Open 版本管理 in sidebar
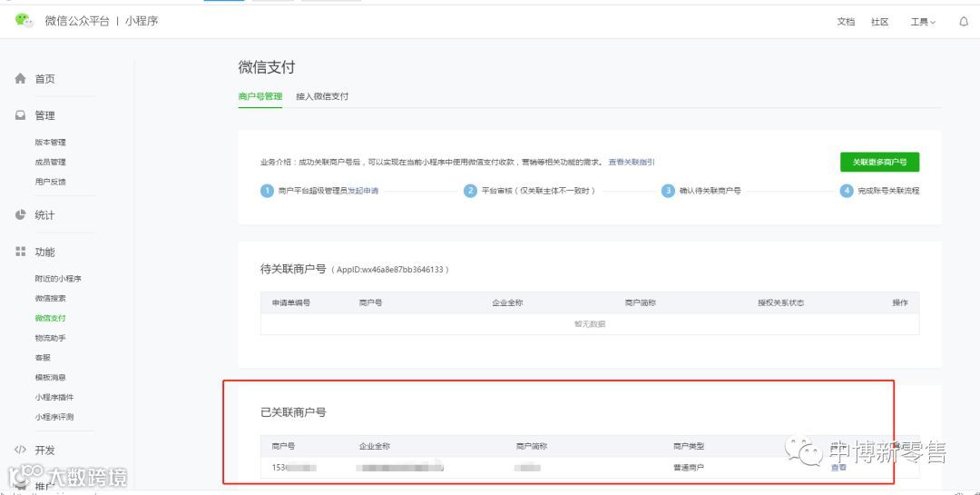980x495 pixels. [50, 143]
